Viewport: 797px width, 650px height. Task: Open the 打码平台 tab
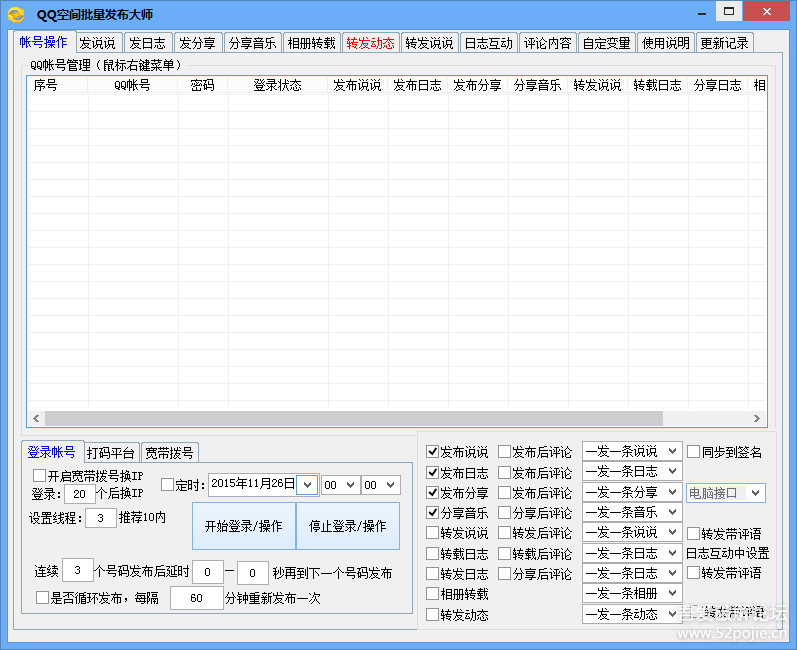(110, 453)
